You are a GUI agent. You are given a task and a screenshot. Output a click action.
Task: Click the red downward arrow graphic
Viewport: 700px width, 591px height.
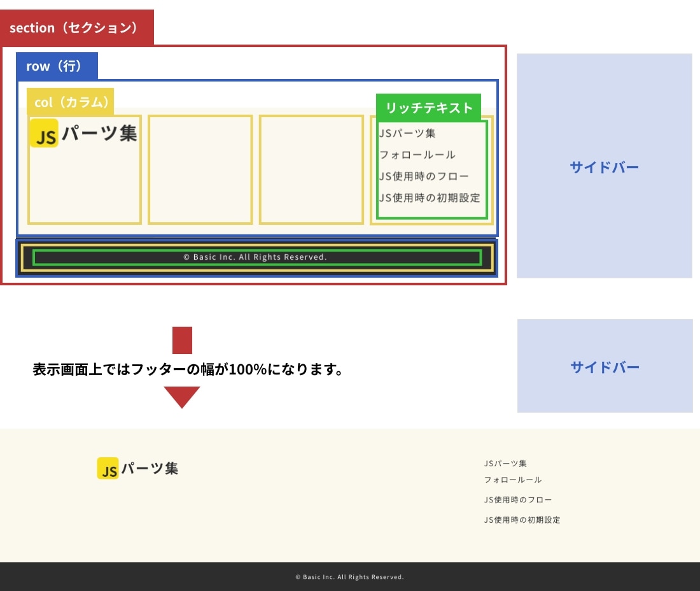tap(182, 396)
